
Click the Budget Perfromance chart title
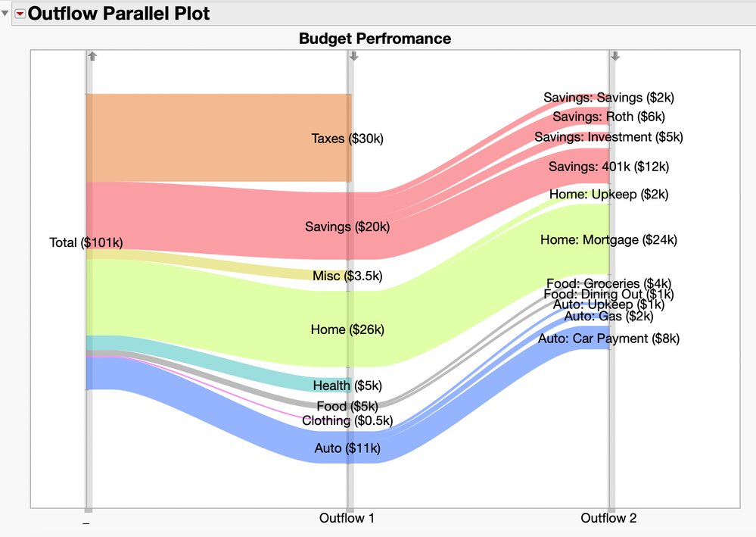point(375,39)
